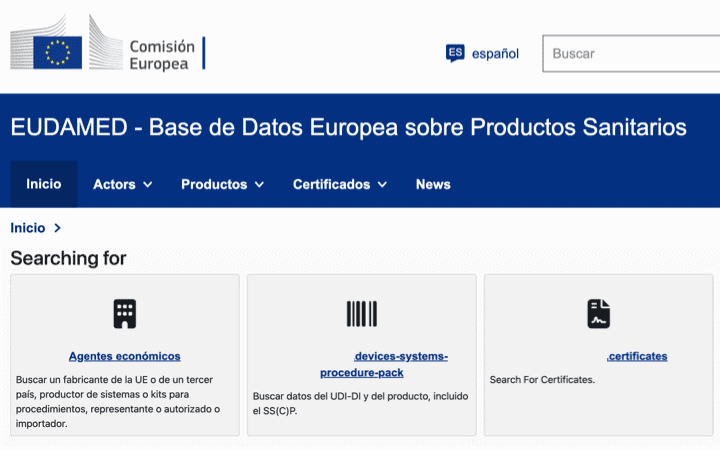
Task: Click the building icon for Agentes económicos
Action: (124, 314)
